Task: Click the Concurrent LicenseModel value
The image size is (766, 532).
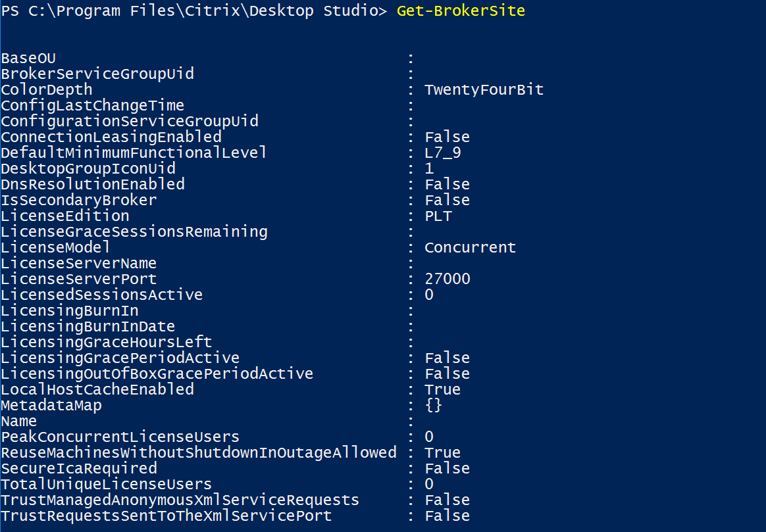Action: click(471, 248)
